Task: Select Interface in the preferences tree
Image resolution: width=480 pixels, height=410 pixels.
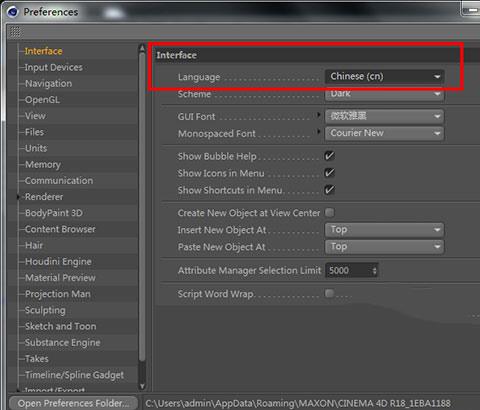Action: pos(43,51)
